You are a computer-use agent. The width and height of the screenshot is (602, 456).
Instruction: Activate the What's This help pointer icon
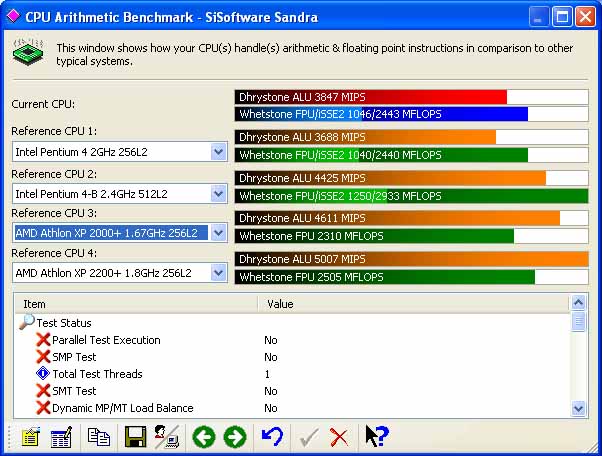pos(377,436)
